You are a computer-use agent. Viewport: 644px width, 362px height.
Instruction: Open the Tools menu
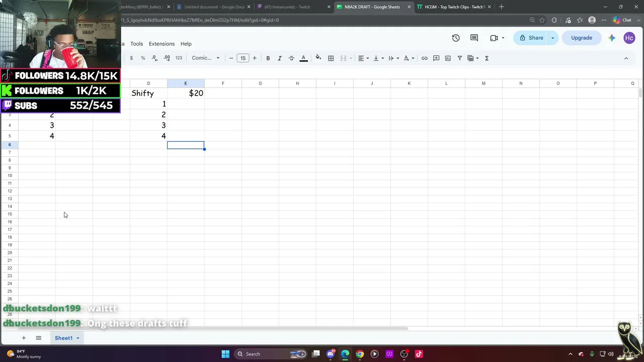click(x=137, y=44)
